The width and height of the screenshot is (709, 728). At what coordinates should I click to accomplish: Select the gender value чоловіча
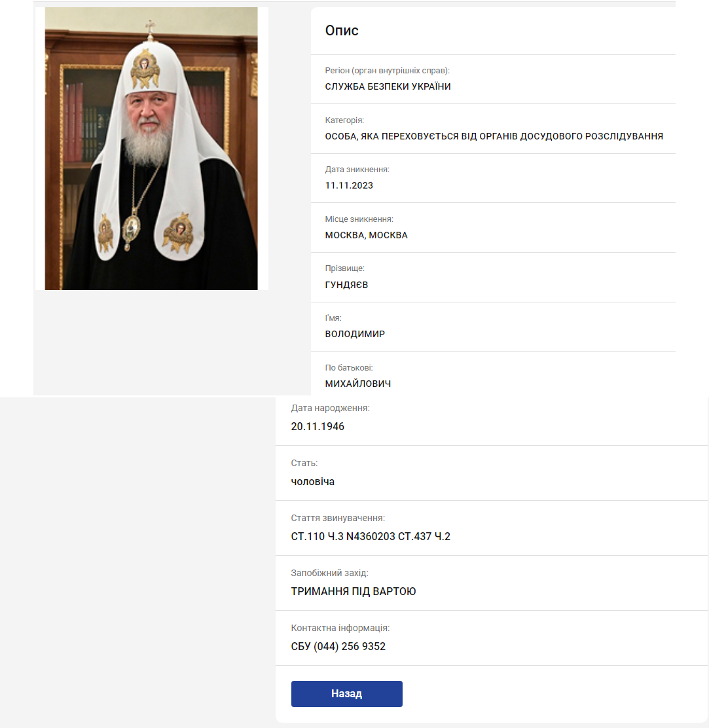coord(312,482)
